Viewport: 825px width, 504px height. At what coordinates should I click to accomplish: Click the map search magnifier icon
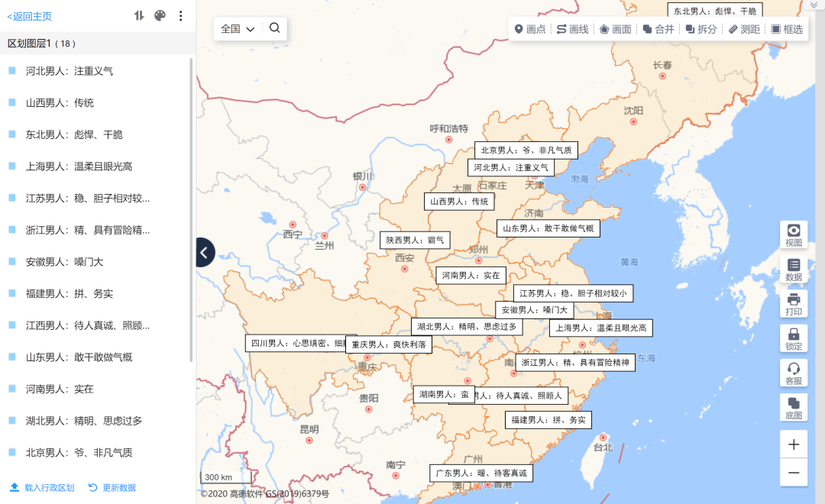[275, 28]
